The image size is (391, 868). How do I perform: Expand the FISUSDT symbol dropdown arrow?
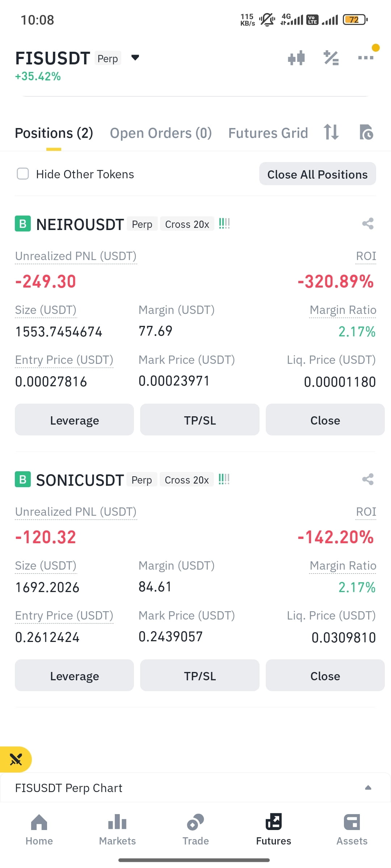[135, 58]
